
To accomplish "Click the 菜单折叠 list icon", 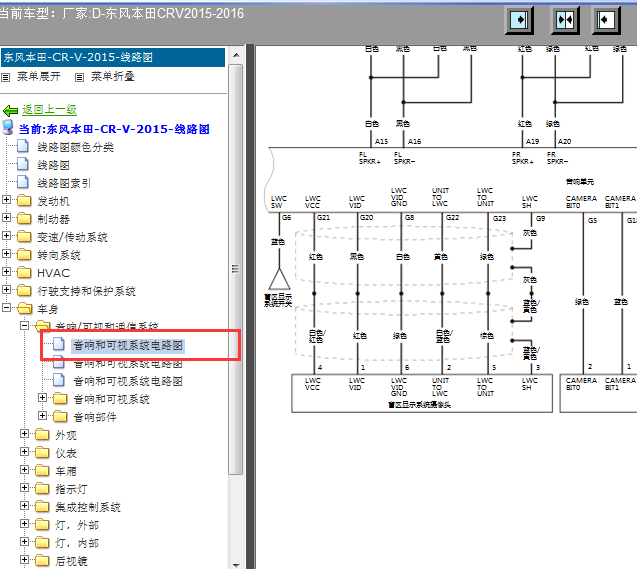I will (80, 77).
